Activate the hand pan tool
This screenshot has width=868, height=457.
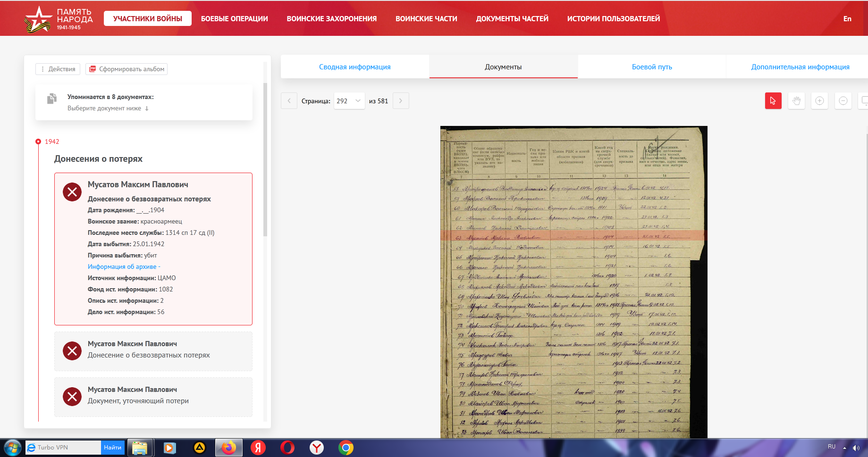(796, 101)
